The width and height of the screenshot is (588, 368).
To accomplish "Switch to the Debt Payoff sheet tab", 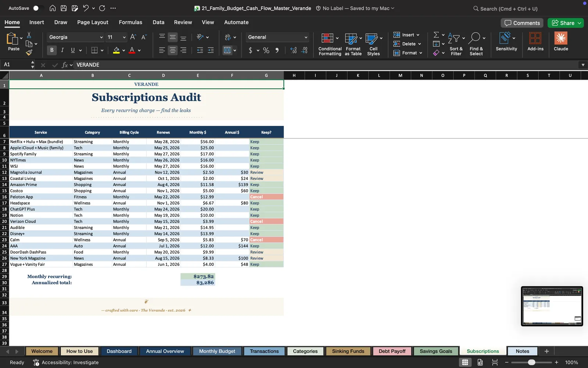I will [392, 351].
